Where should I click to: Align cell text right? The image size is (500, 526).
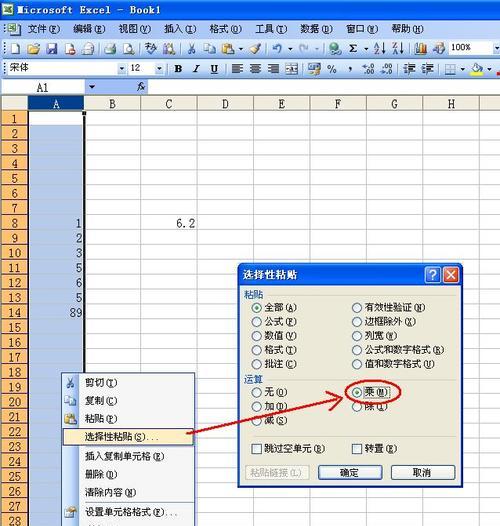tap(273, 69)
